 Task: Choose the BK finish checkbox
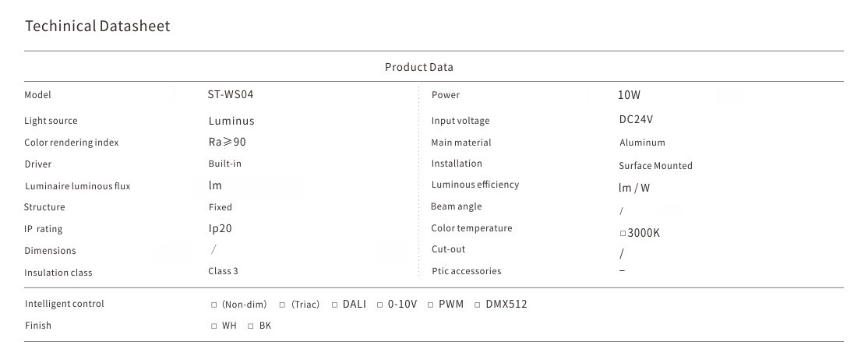[251, 326]
